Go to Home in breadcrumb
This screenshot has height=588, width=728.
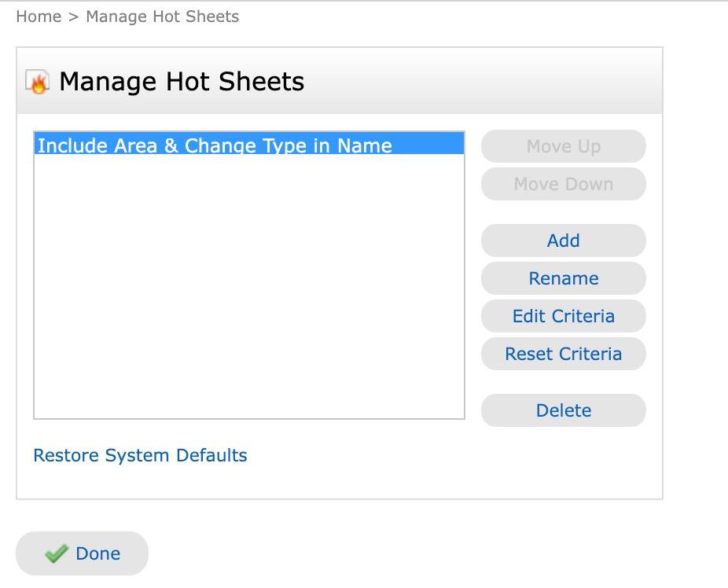click(39, 17)
